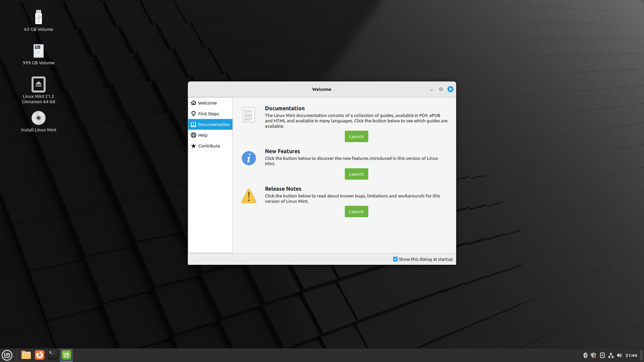Viewport: 644px width, 362px height.
Task: Open the Bluetooth tray icon
Action: [x=585, y=355]
